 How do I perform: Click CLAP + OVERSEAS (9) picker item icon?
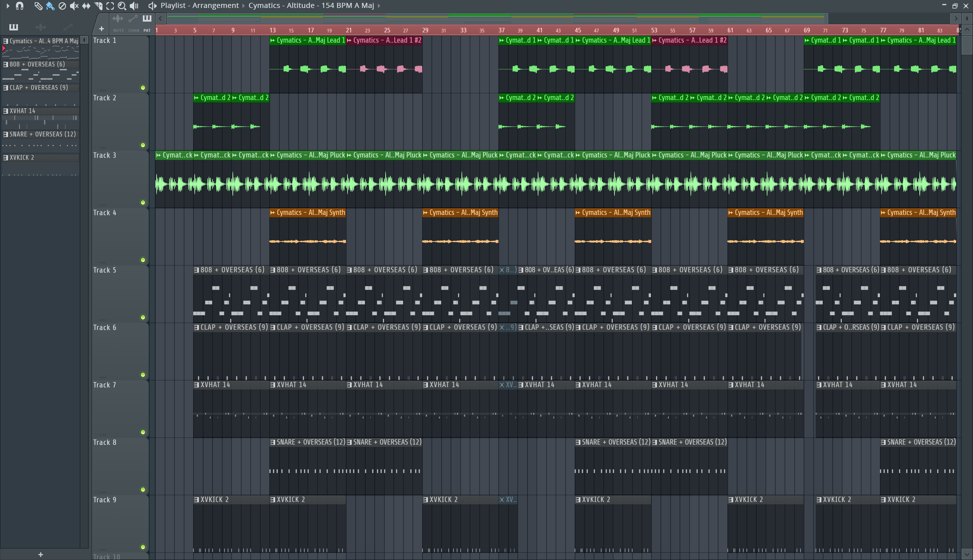point(5,88)
